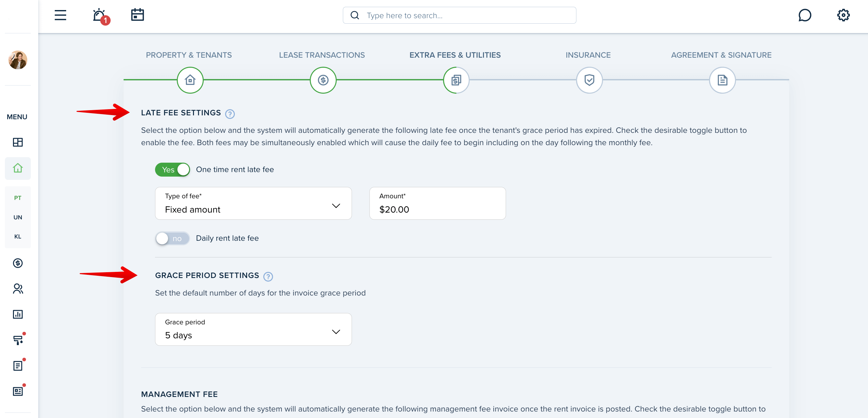Click the Agreement & Signature document step icon
Viewport: 868px width, 418px height.
tap(722, 80)
